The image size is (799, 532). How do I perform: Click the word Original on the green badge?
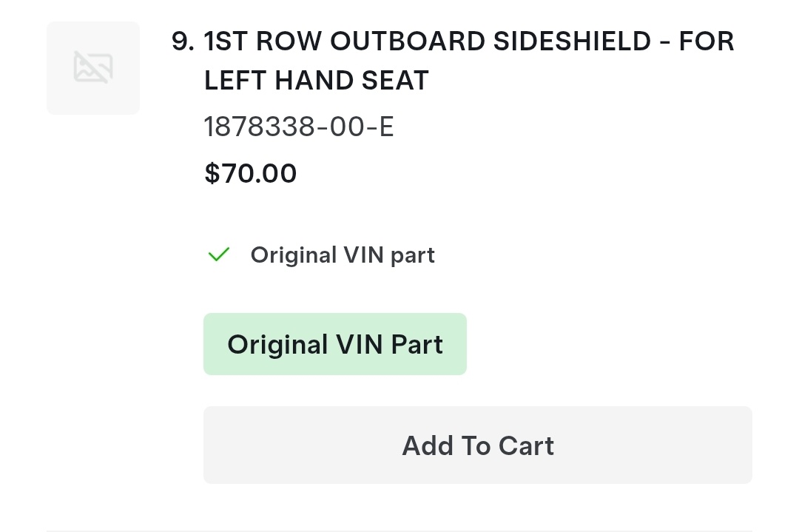point(277,344)
